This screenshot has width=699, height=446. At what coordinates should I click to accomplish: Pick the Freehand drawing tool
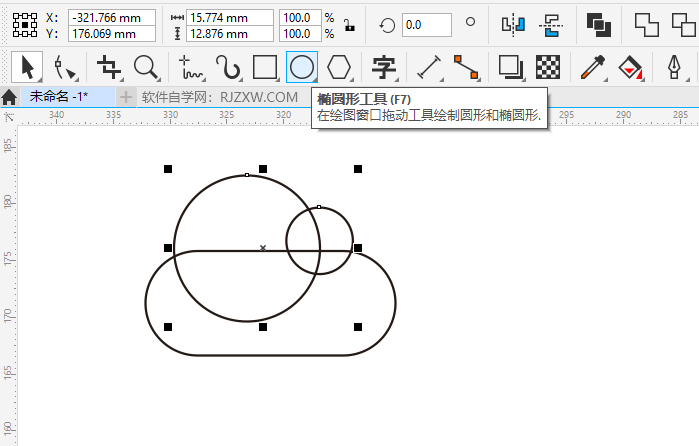pyautogui.click(x=190, y=67)
